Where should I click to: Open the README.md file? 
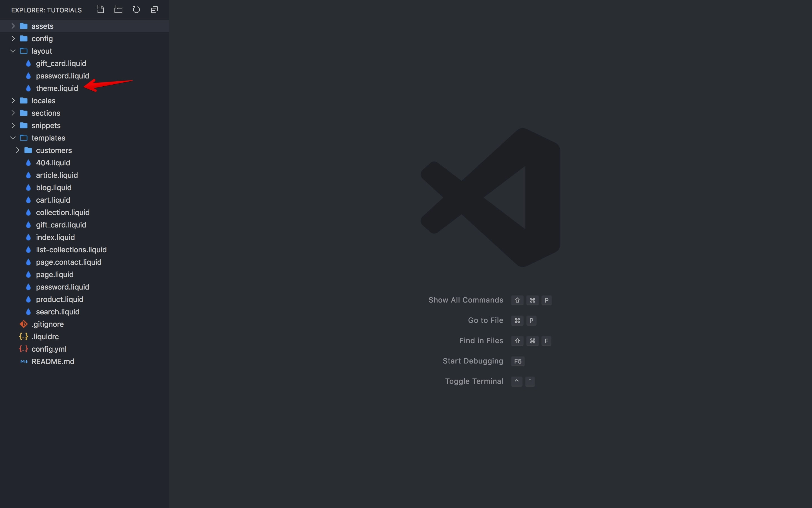pos(53,362)
